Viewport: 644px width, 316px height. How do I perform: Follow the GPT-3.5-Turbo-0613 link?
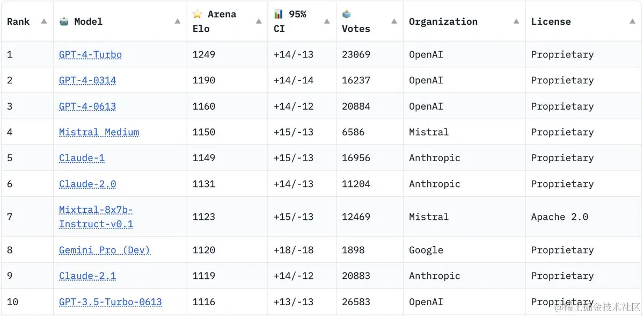[x=111, y=301]
